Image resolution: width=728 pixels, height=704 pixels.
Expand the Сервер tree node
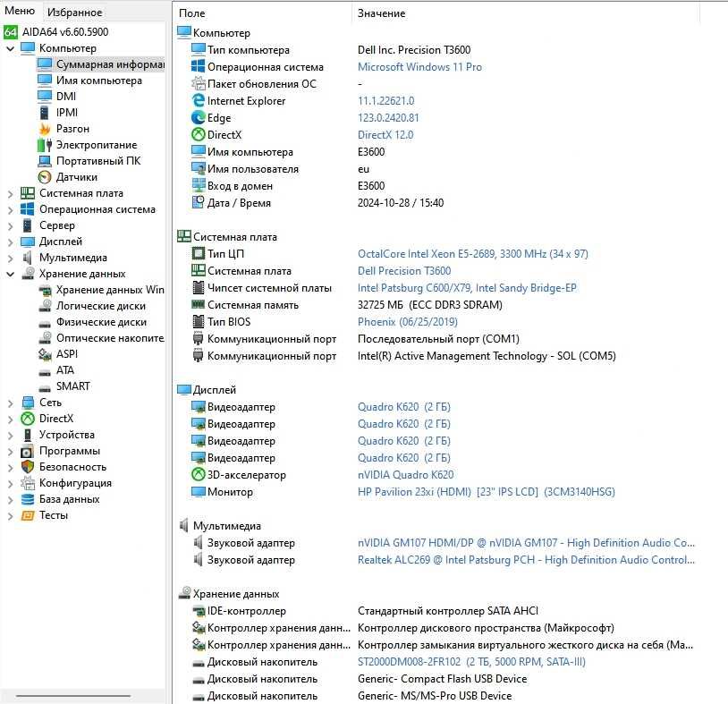(x=10, y=226)
